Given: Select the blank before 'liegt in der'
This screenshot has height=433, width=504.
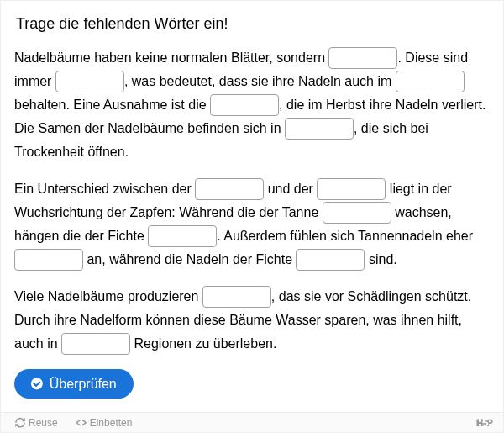Looking at the screenshot, I should pos(351,189).
